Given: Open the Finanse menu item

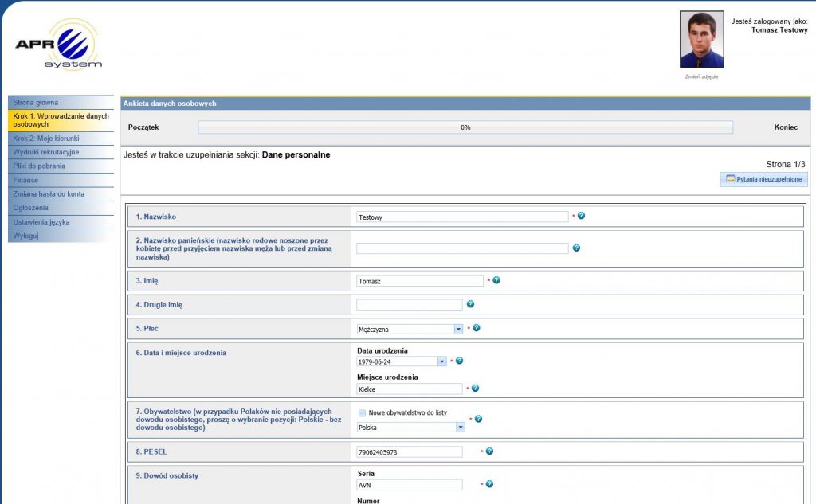Looking at the screenshot, I should tap(61, 180).
